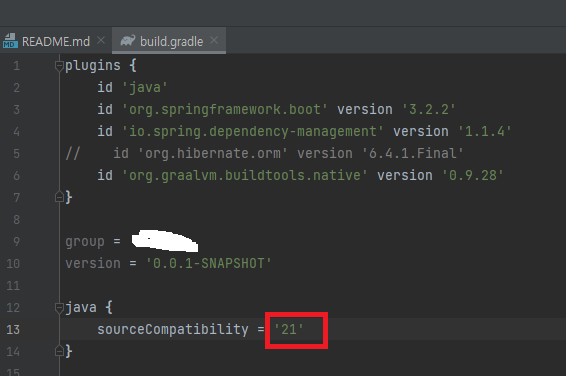Close the README.md tab
566x376 pixels.
(x=101, y=40)
